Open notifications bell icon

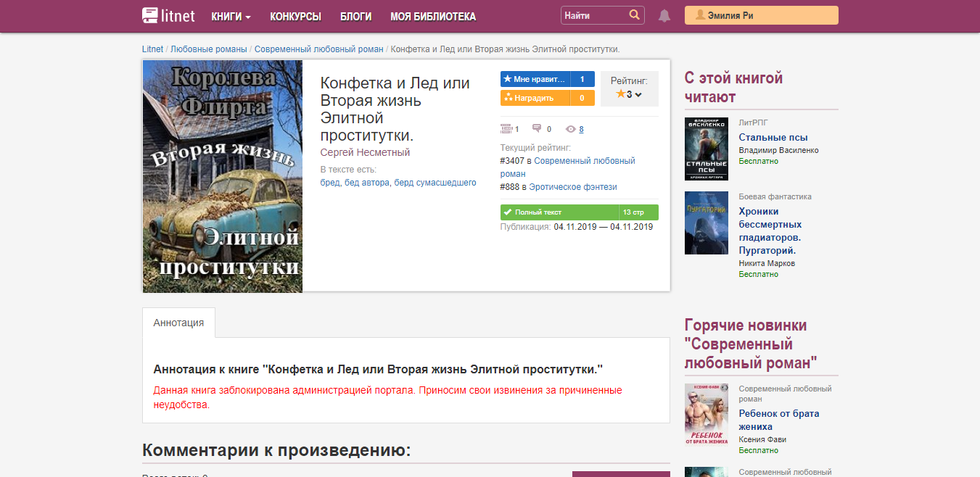[664, 16]
